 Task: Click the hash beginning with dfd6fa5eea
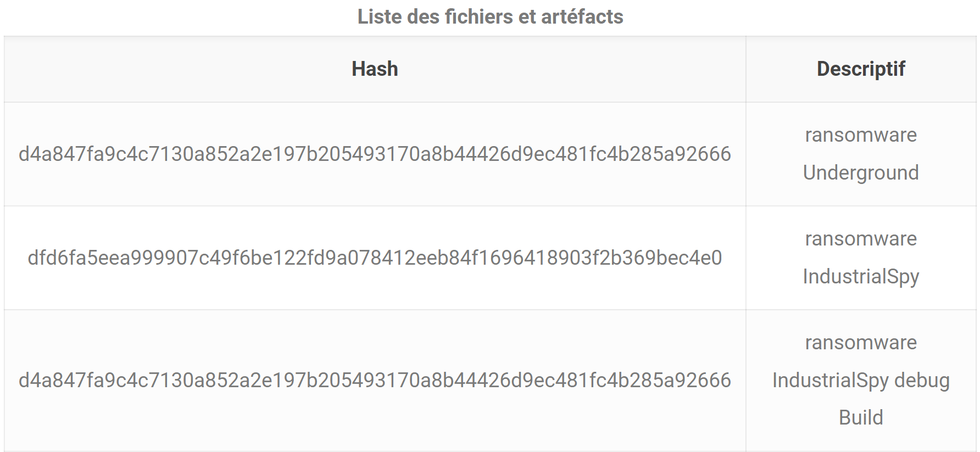click(375, 258)
